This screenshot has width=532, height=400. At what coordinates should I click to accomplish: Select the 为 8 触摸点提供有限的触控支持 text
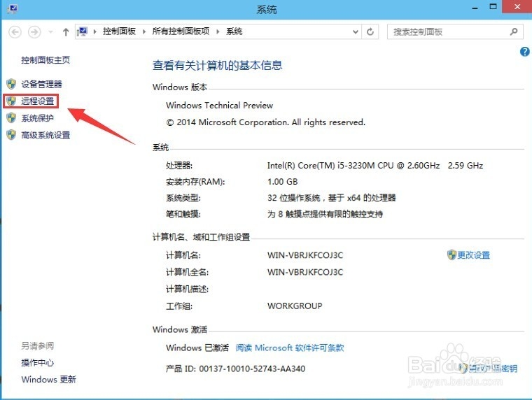tap(325, 214)
